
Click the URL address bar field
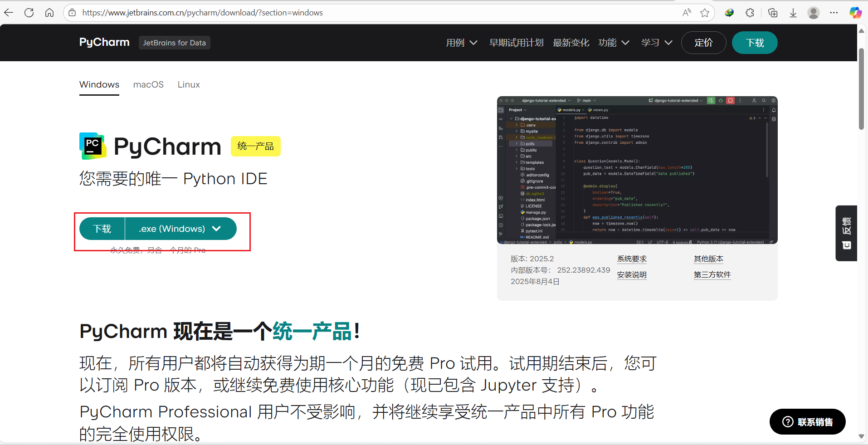pos(363,13)
